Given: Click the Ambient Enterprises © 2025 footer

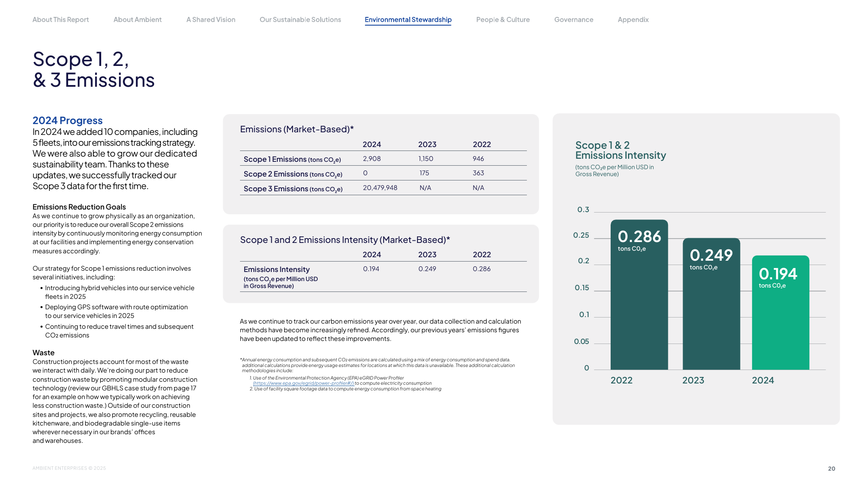Looking at the screenshot, I should (69, 468).
